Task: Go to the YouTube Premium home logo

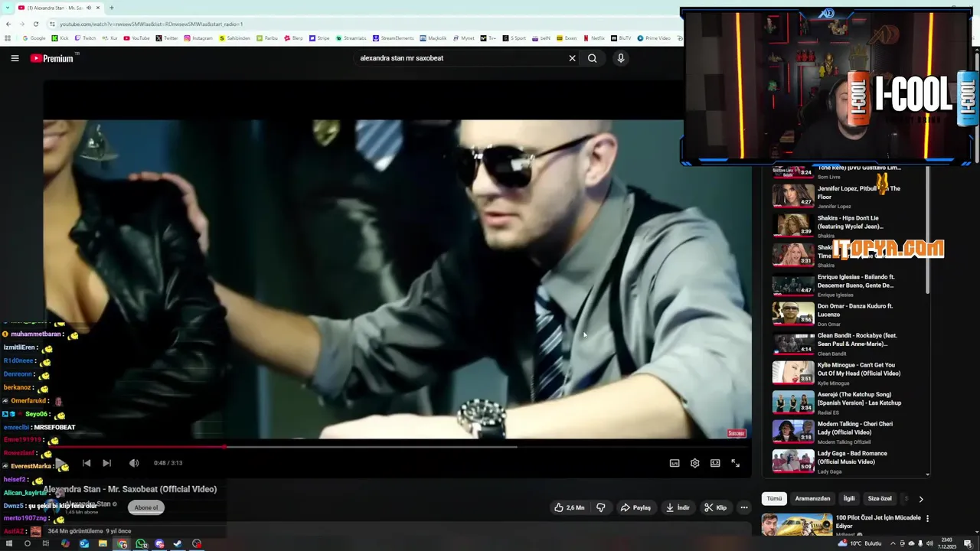Action: click(52, 58)
